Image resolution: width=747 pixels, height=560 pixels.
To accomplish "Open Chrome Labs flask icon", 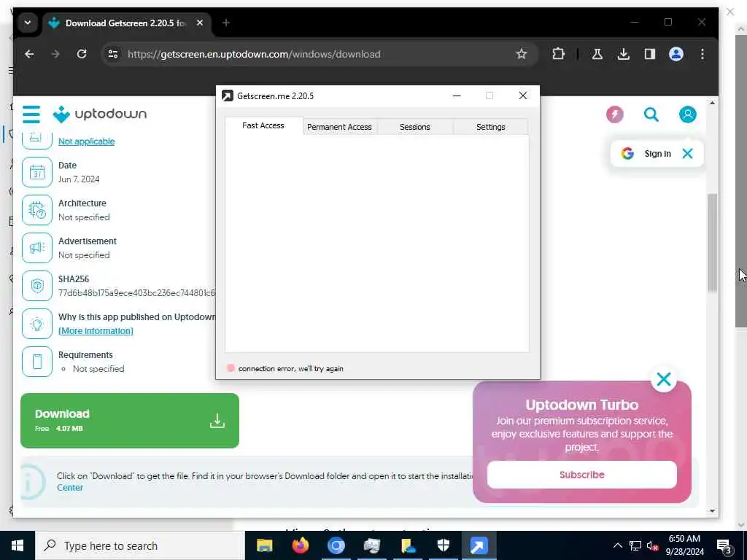I will [x=597, y=54].
